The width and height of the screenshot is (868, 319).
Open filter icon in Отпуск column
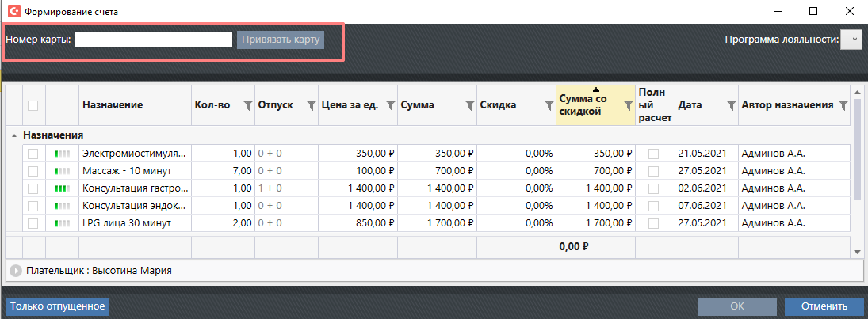[x=310, y=105]
